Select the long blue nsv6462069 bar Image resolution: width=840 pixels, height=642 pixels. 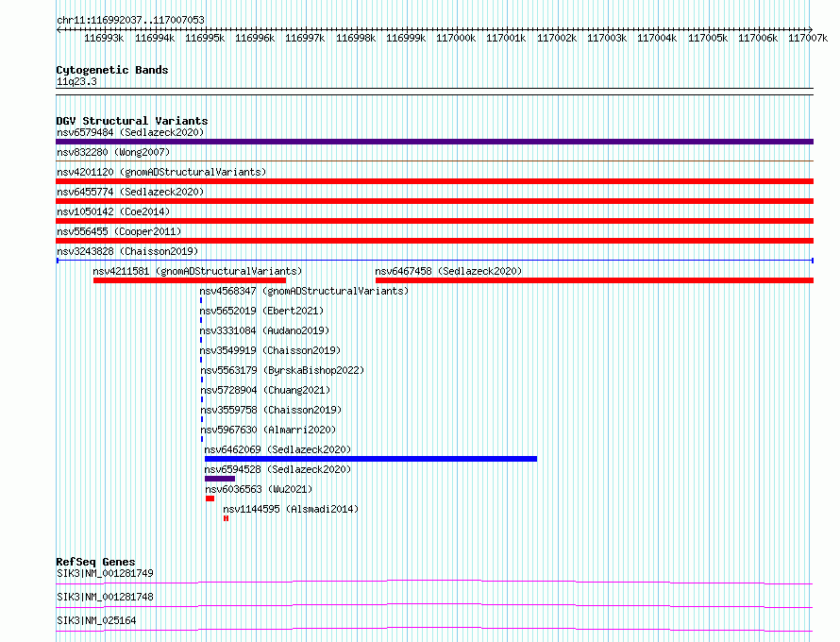coord(371,459)
